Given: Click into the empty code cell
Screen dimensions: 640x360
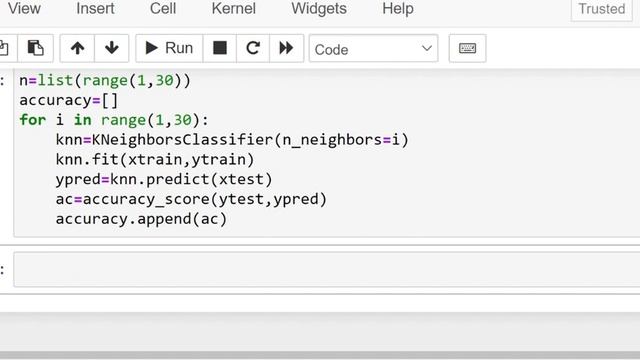Looking at the screenshot, I should (x=327, y=269).
